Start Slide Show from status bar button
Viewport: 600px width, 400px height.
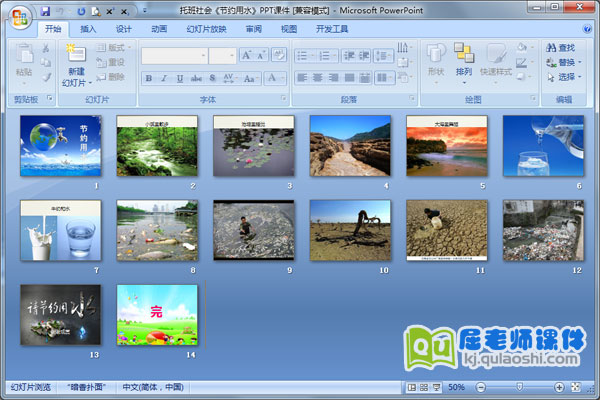[x=436, y=387]
